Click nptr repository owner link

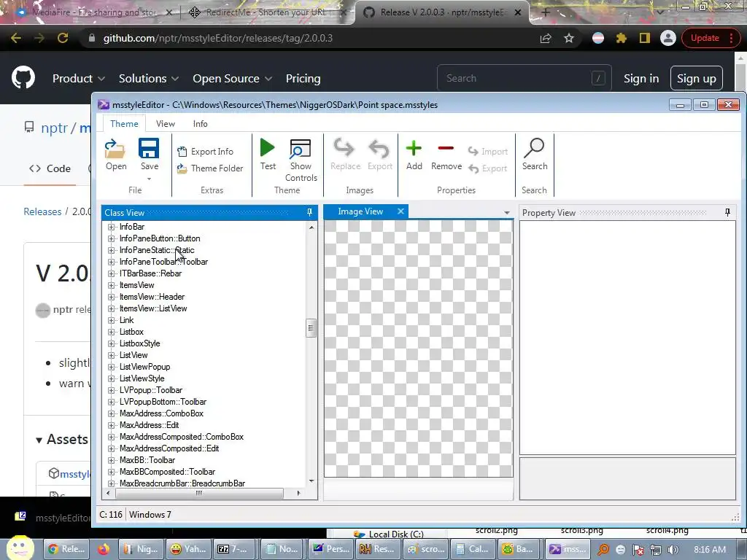coord(54,128)
